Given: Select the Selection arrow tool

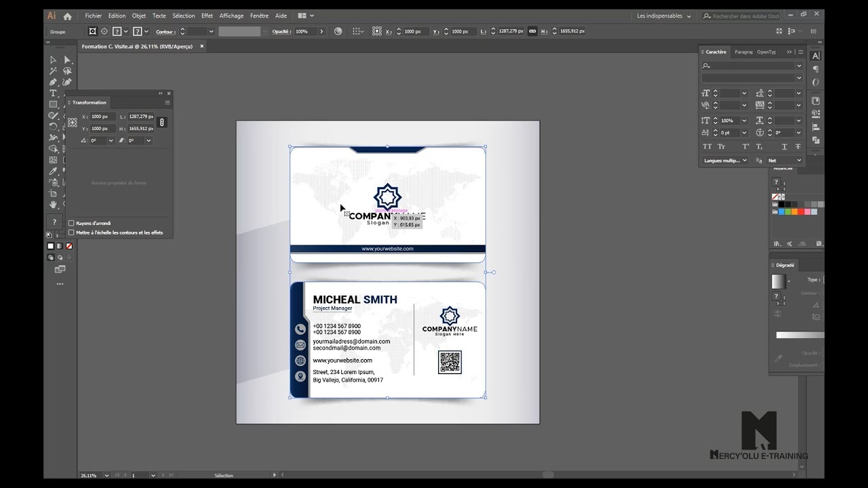Looking at the screenshot, I should click(53, 60).
